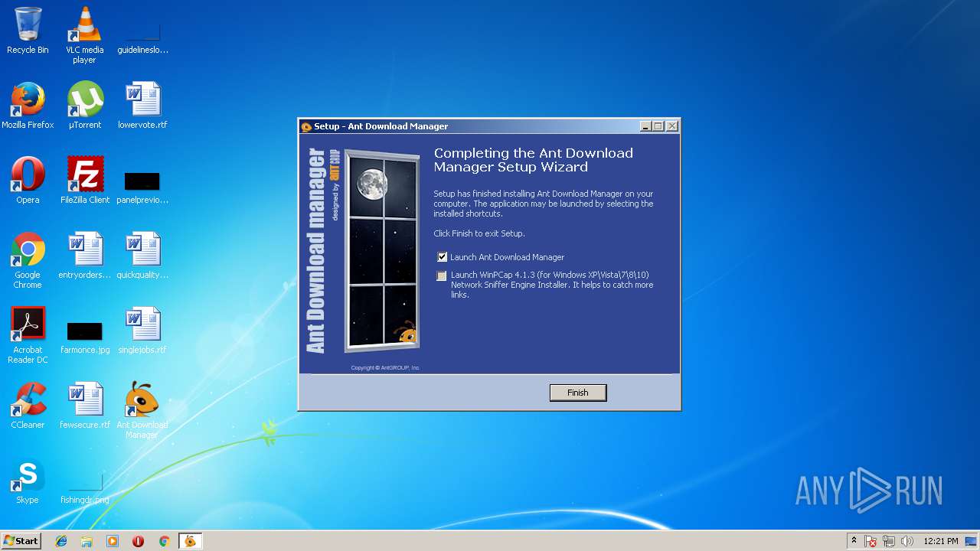Select farmonce.jpg image file
The height and width of the screenshot is (551, 980).
[x=85, y=337]
